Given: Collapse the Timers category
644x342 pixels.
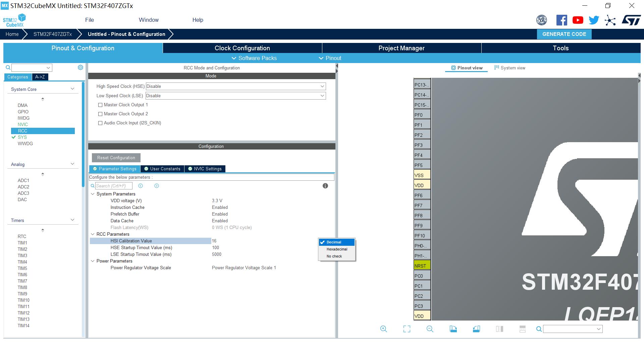Looking at the screenshot, I should coord(72,220).
